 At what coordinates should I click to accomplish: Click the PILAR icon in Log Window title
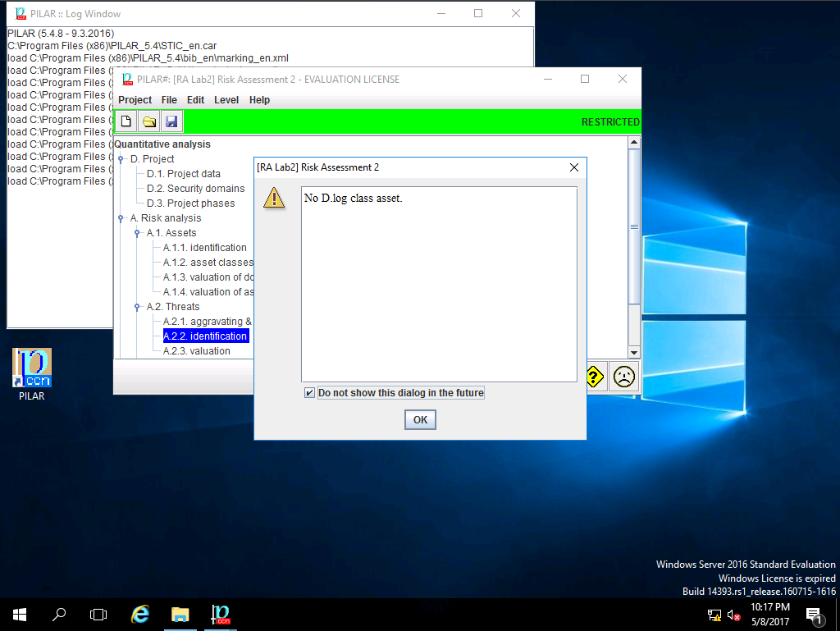click(x=21, y=13)
